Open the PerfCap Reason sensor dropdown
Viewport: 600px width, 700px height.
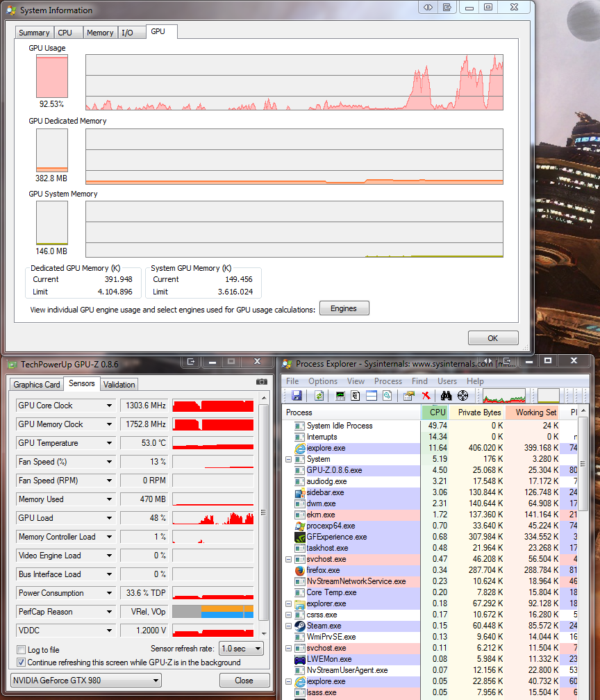[110, 612]
